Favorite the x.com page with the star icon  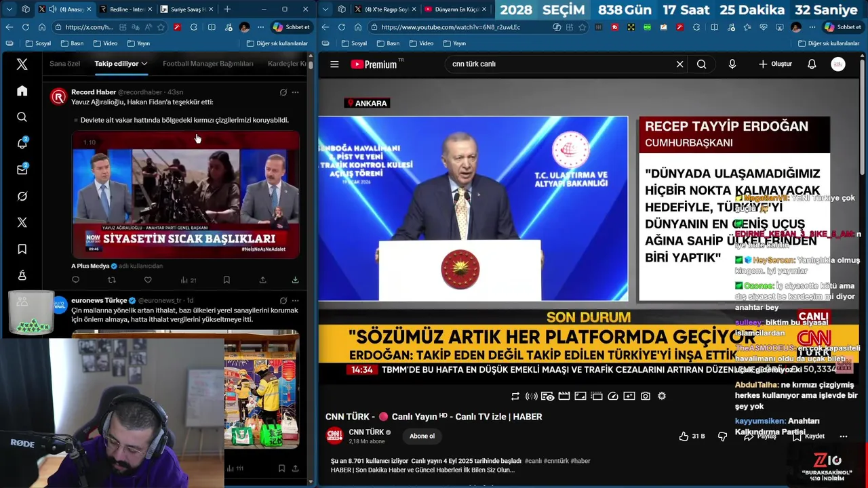tap(161, 27)
